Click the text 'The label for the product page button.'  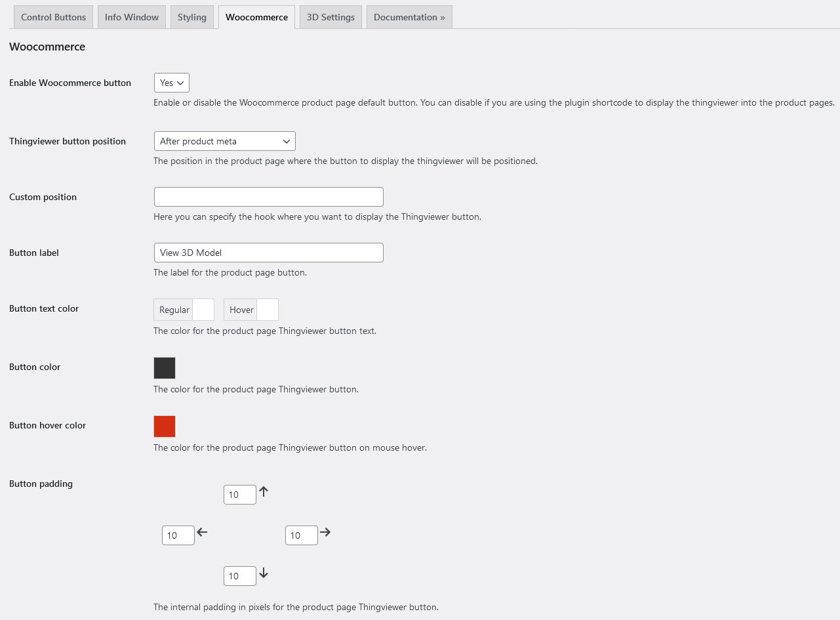point(230,272)
